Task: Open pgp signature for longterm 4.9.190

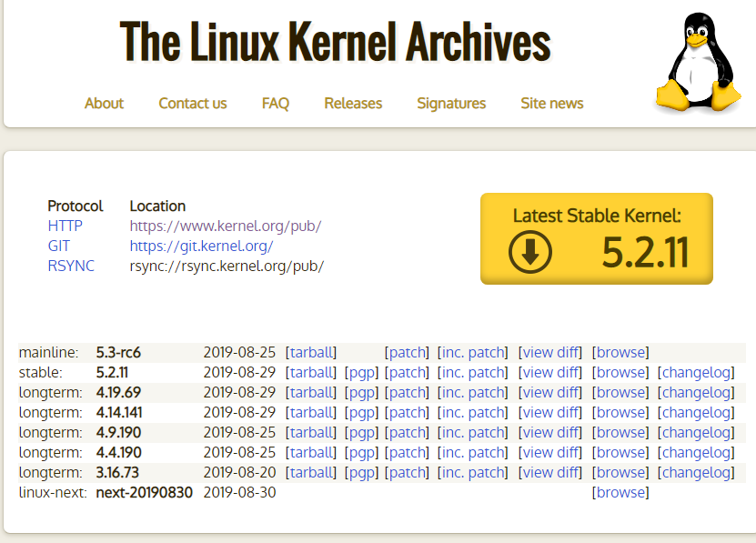Action: click(361, 433)
